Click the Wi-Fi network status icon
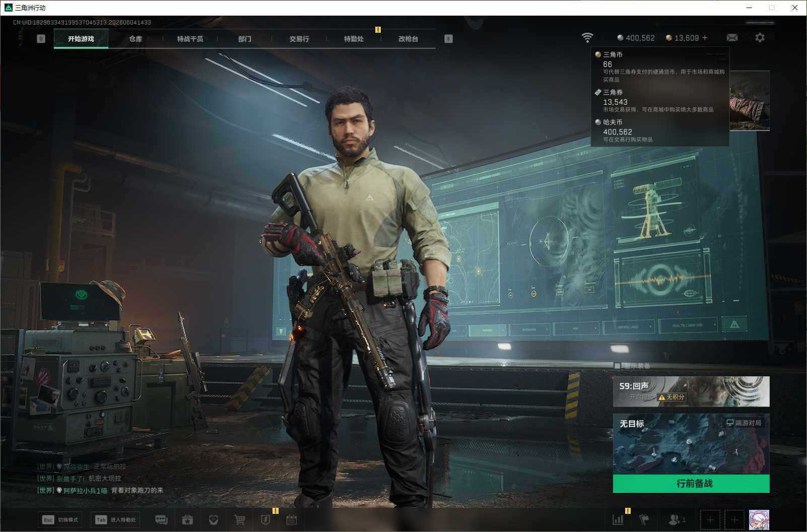The height and width of the screenshot is (532, 807). coord(587,38)
